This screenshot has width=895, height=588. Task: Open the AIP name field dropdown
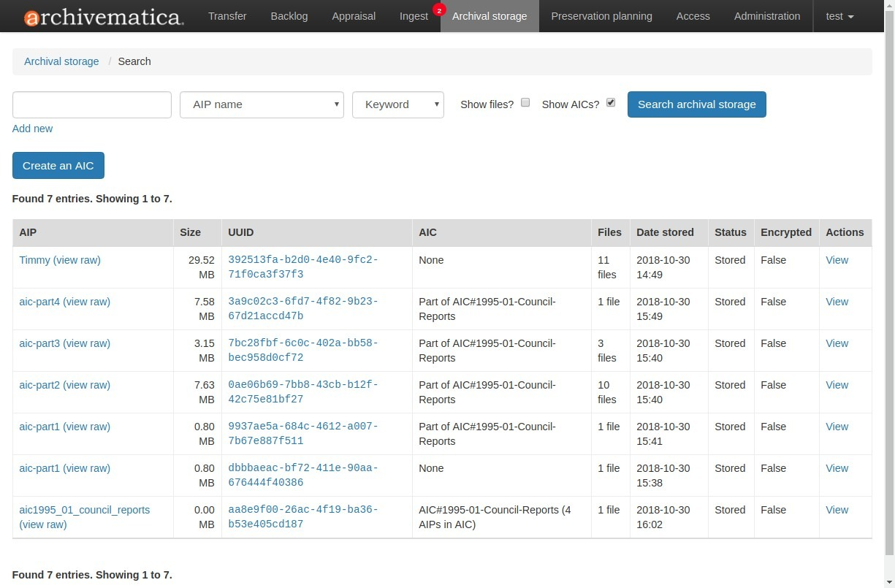tap(262, 104)
